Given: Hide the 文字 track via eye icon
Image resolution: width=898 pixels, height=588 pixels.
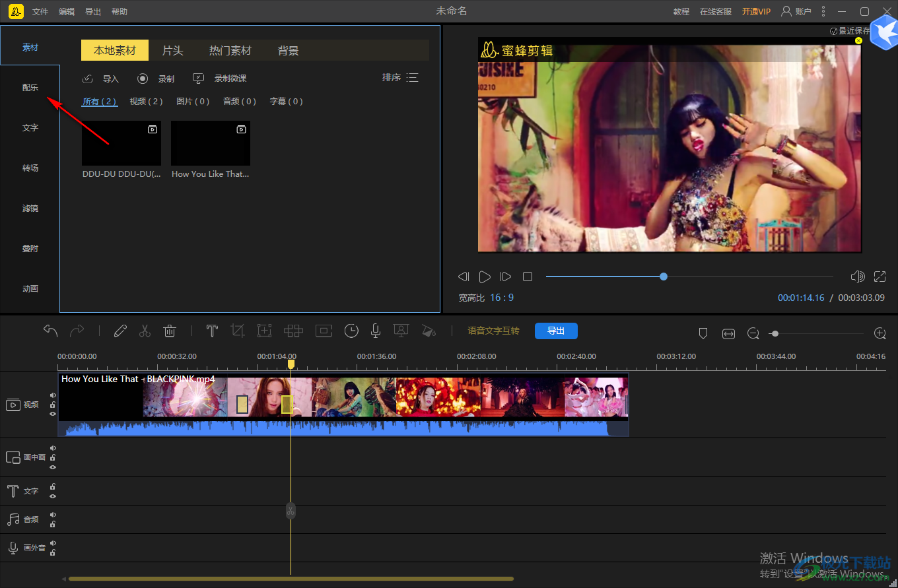Looking at the screenshot, I should [x=53, y=496].
